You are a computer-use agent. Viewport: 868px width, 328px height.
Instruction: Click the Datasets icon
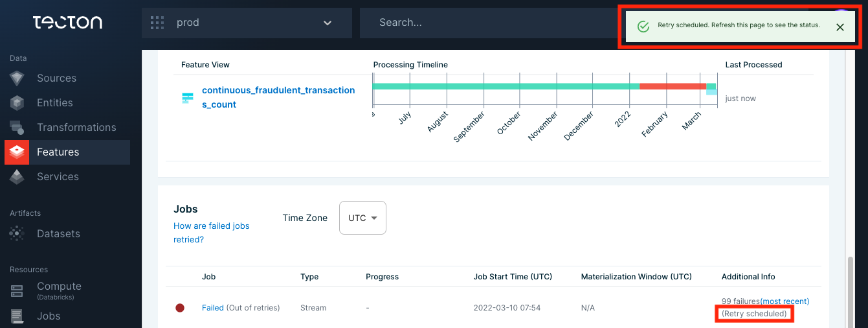pos(17,234)
